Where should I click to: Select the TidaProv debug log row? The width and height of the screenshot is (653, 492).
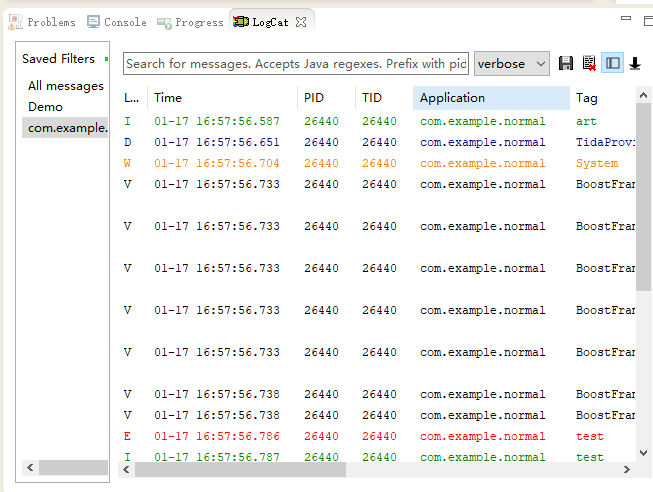[378, 142]
